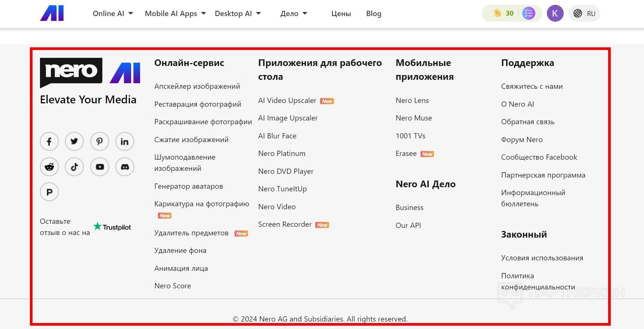Visit the Pinterest social icon
This screenshot has width=644, height=329.
(x=100, y=141)
